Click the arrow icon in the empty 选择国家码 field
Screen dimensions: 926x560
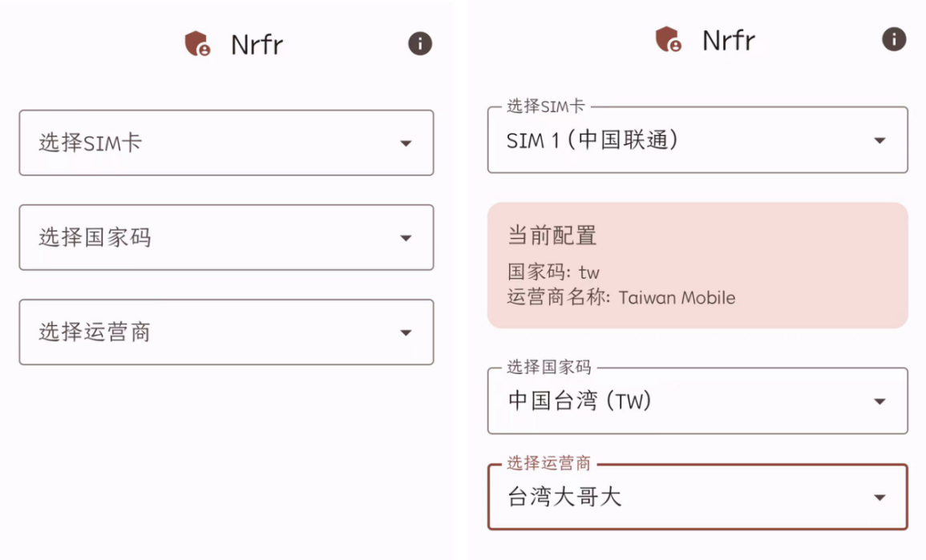pos(406,238)
